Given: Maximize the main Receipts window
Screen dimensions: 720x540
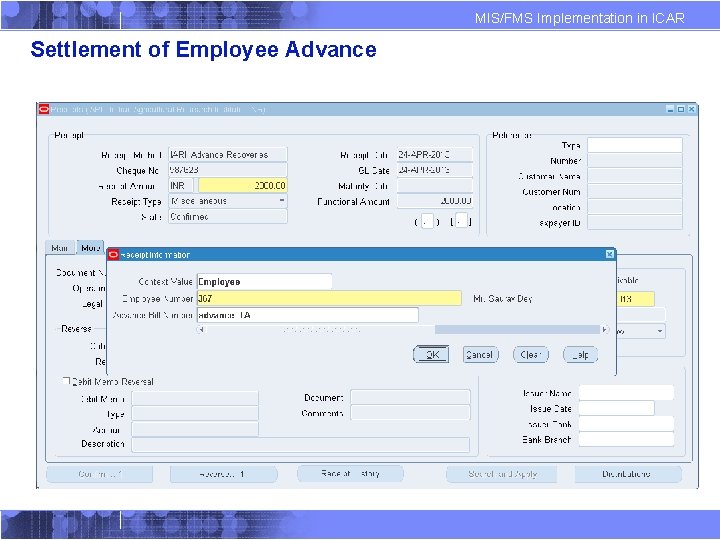Looking at the screenshot, I should click(x=681, y=109).
